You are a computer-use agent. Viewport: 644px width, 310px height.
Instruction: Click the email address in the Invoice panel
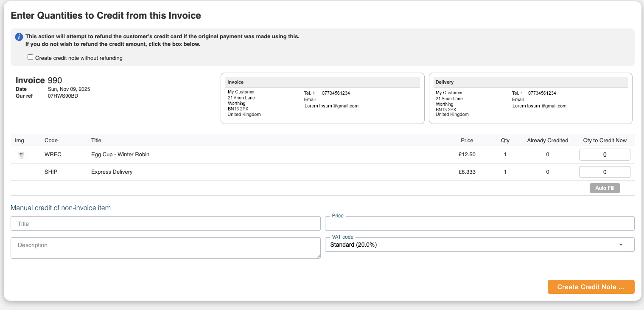[331, 106]
